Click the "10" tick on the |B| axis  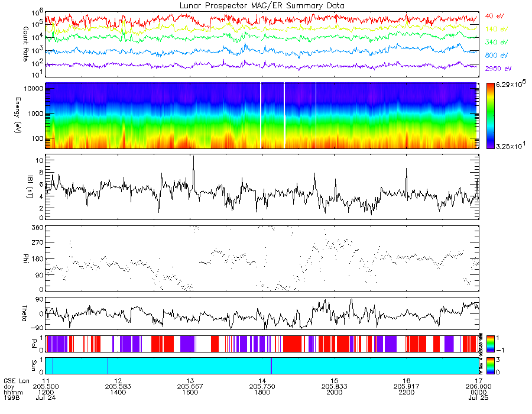pyautogui.click(x=39, y=160)
